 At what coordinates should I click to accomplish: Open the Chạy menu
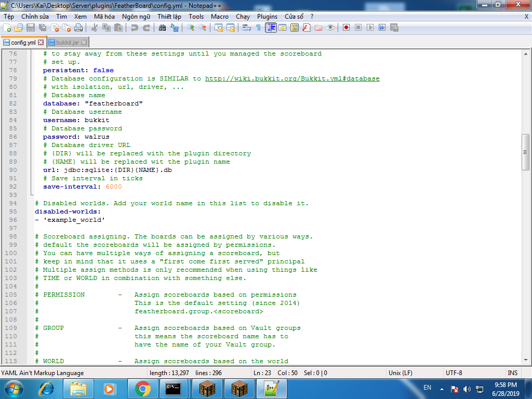pyautogui.click(x=243, y=17)
